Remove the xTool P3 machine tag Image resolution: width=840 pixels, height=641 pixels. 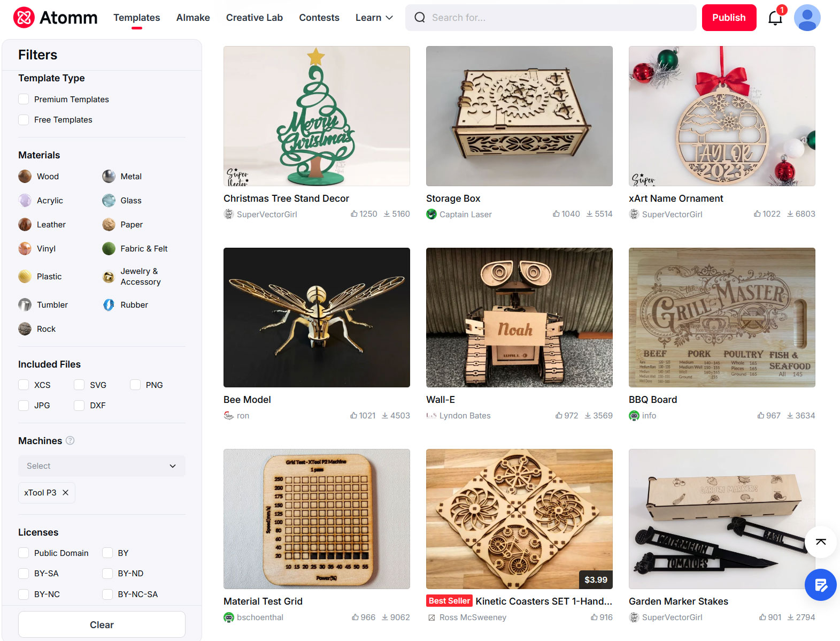tap(66, 493)
